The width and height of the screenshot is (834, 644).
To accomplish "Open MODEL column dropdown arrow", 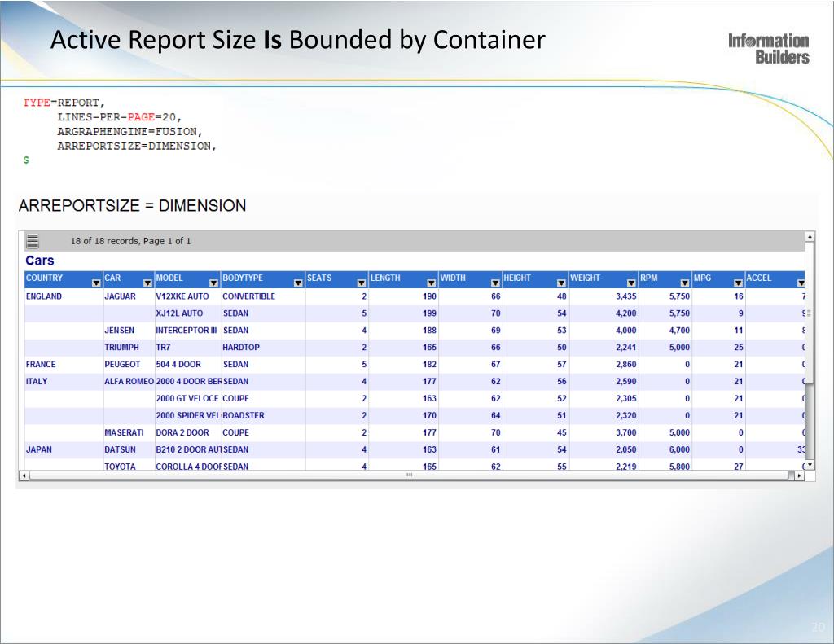I will click(x=214, y=283).
